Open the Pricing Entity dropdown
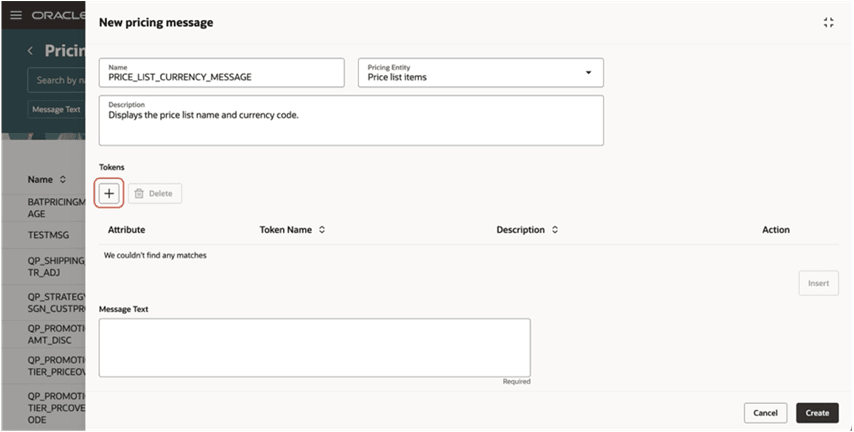854x432 pixels. click(480, 72)
